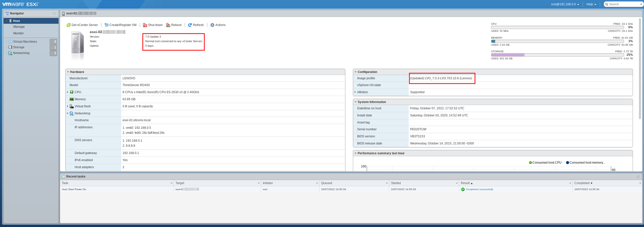Expand the Virtual flash row
The image size is (644, 227).
coord(68,106)
